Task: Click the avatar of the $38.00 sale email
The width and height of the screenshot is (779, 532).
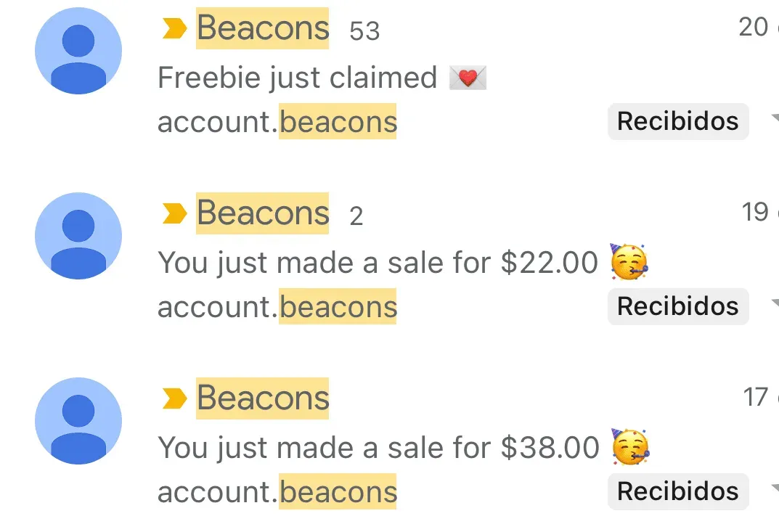Action: click(x=78, y=421)
